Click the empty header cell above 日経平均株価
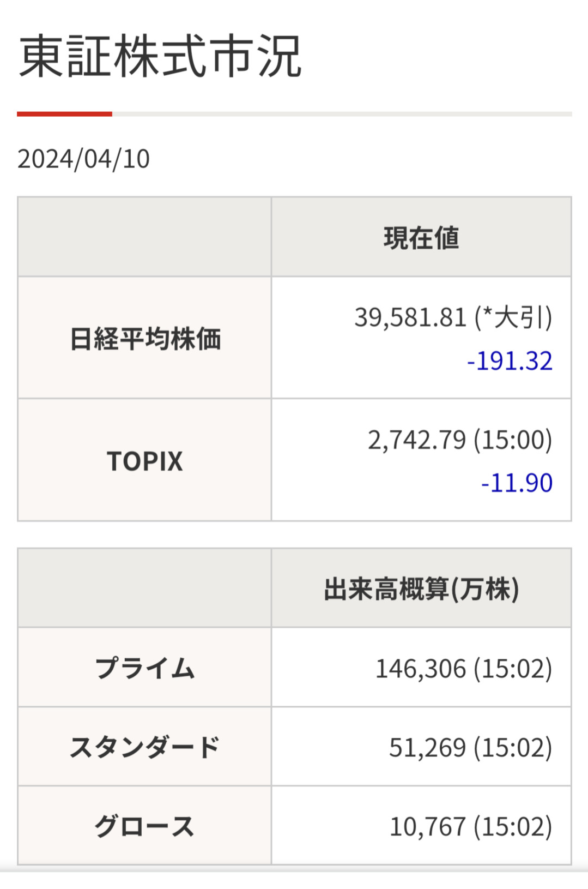588x889 pixels. [145, 237]
